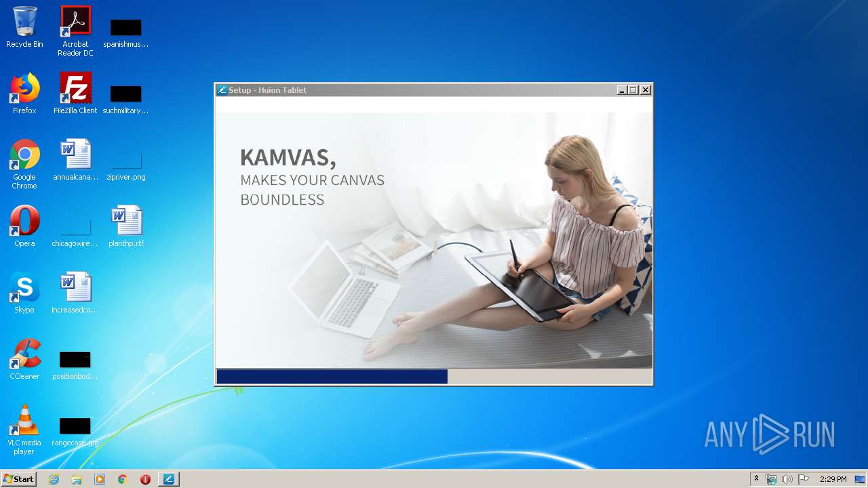Image resolution: width=868 pixels, height=488 pixels.
Task: Click the KAMVAS heading in installer
Action: click(x=288, y=157)
